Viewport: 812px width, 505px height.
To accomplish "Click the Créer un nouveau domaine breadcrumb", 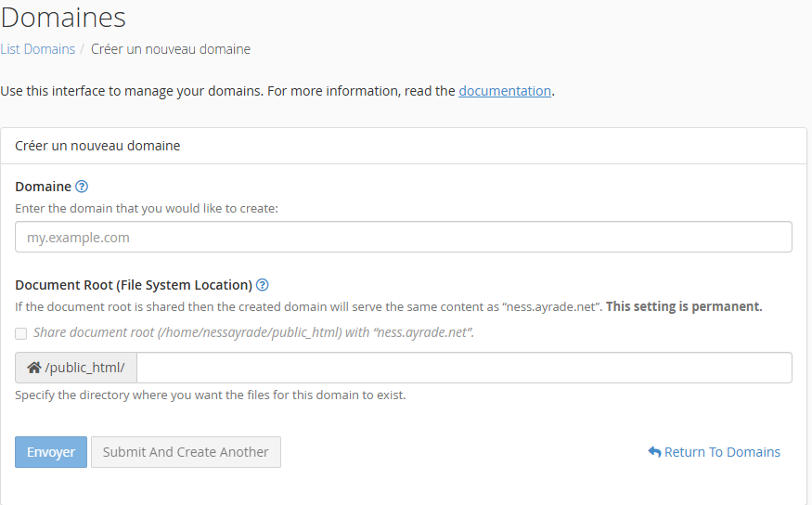I will coord(171,49).
